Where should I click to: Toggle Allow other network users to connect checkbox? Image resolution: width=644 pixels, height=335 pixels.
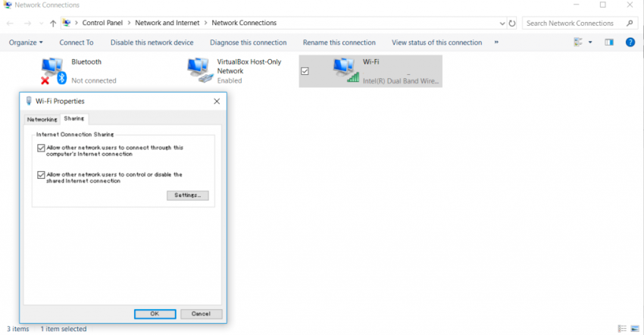click(x=41, y=148)
